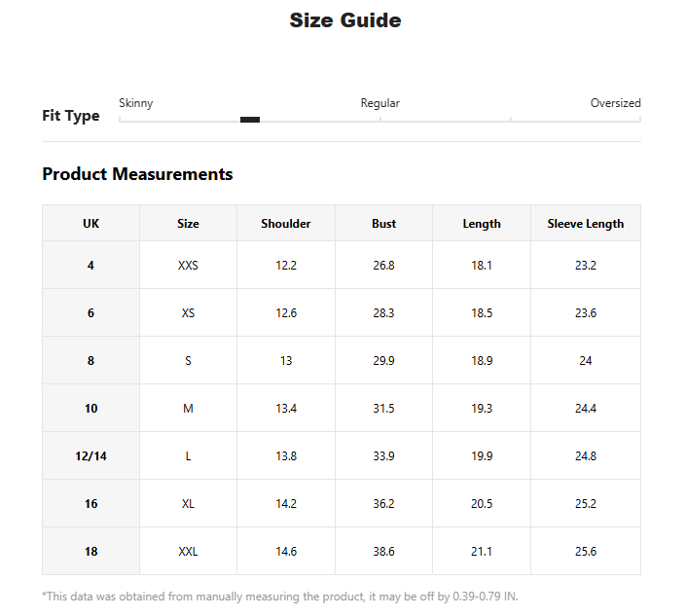This screenshot has width=686, height=616.
Task: Select the XXL size cell
Action: click(x=188, y=551)
